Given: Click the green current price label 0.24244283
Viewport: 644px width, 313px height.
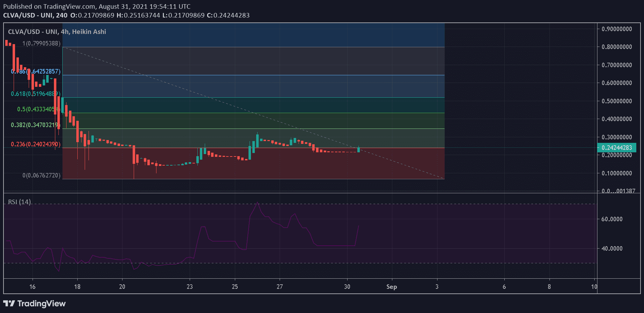Looking at the screenshot, I should [616, 148].
